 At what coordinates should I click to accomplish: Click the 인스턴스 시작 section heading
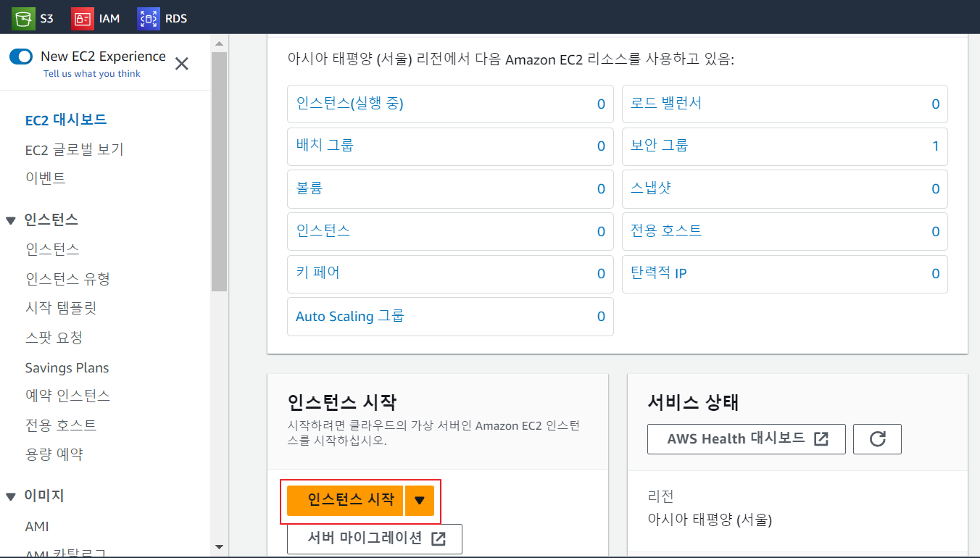(342, 402)
